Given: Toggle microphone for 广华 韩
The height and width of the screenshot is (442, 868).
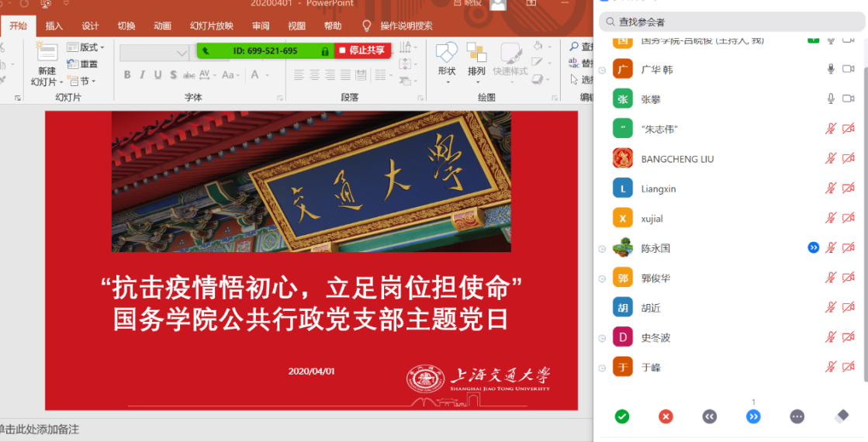Looking at the screenshot, I should 830,69.
